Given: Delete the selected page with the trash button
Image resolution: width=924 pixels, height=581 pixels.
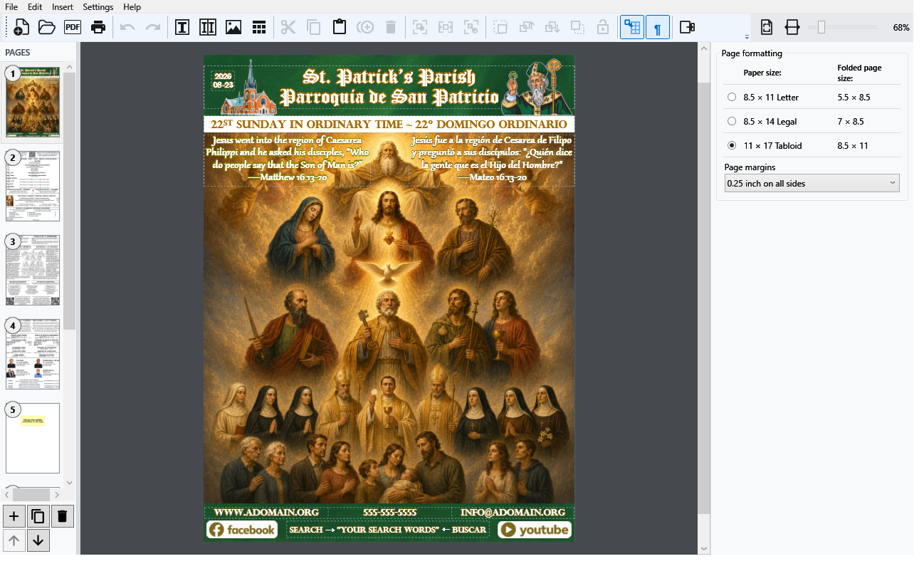Looking at the screenshot, I should click(x=63, y=516).
